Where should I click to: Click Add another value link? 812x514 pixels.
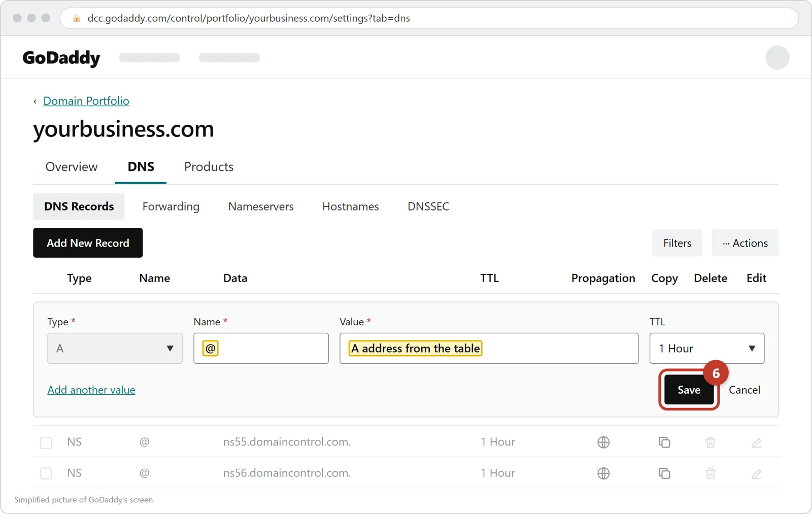91,390
